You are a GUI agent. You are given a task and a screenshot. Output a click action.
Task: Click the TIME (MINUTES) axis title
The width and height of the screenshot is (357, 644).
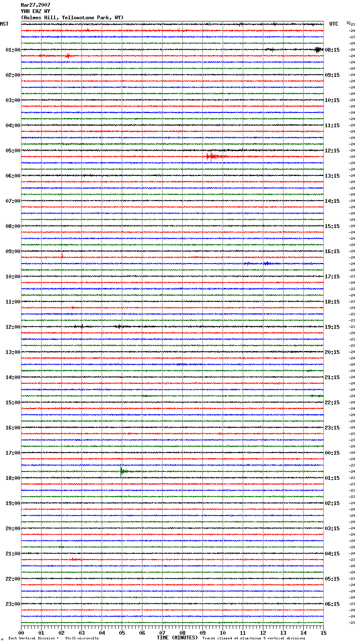177,638
